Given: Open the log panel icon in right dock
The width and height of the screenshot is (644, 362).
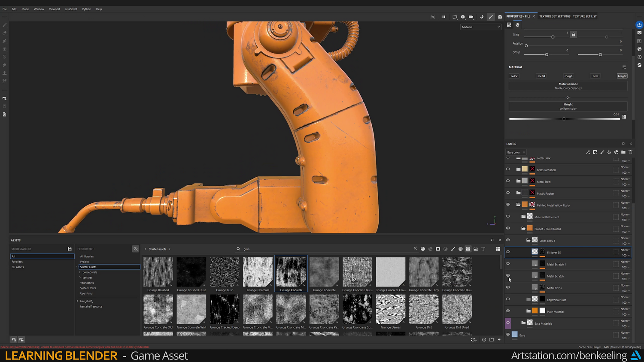Looking at the screenshot, I should (x=639, y=41).
